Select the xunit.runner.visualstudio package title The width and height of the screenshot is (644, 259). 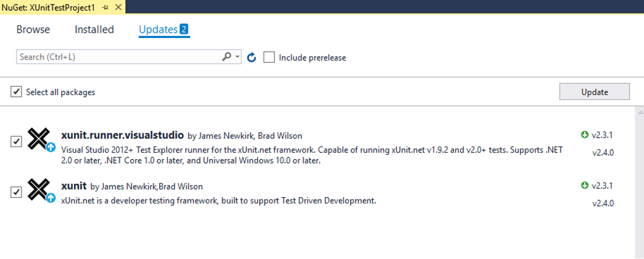tap(123, 135)
